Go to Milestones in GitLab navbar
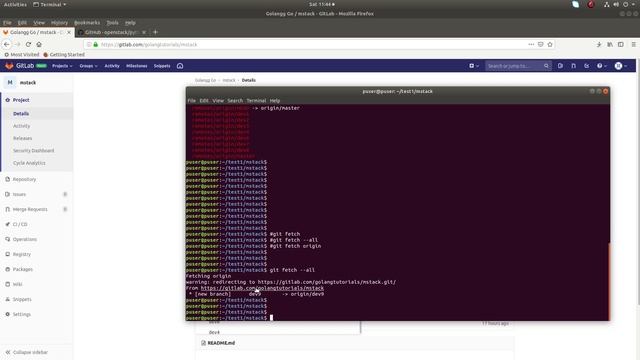The image size is (640, 360). click(x=136, y=66)
